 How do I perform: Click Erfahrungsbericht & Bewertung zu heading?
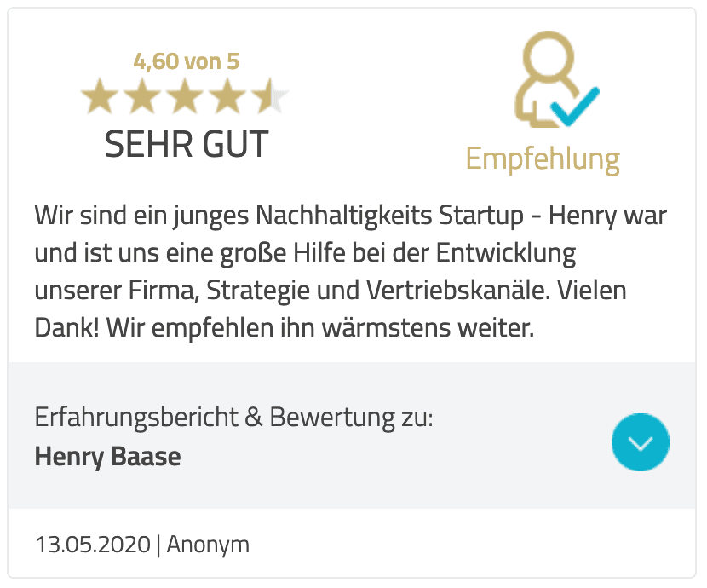point(234,417)
